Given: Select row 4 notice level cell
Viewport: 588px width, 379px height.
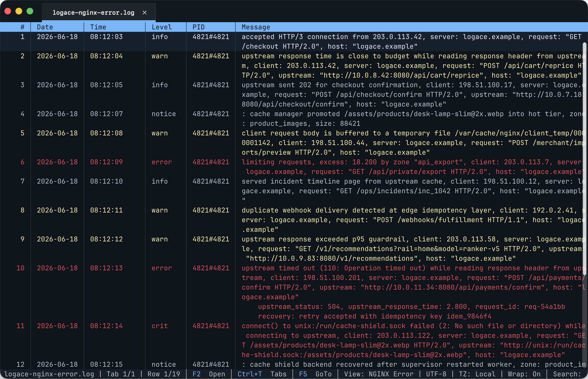Looking at the screenshot, I should [x=164, y=114].
